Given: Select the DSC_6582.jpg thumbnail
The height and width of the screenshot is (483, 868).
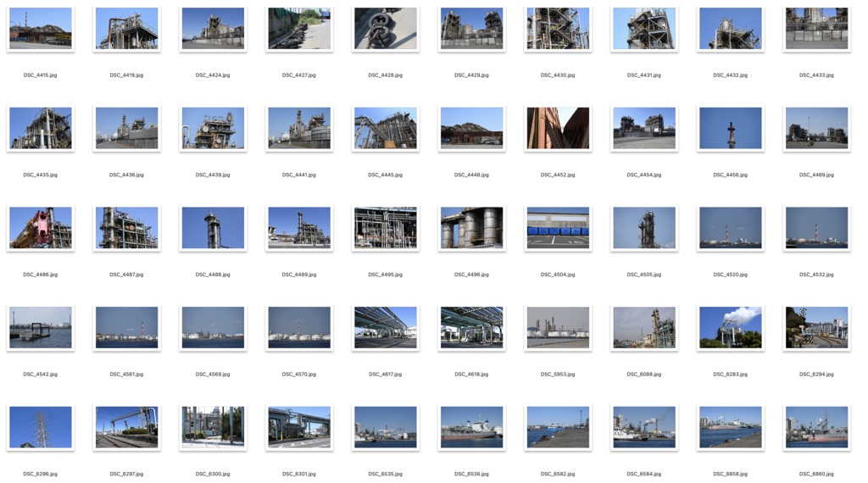Looking at the screenshot, I should point(558,428).
